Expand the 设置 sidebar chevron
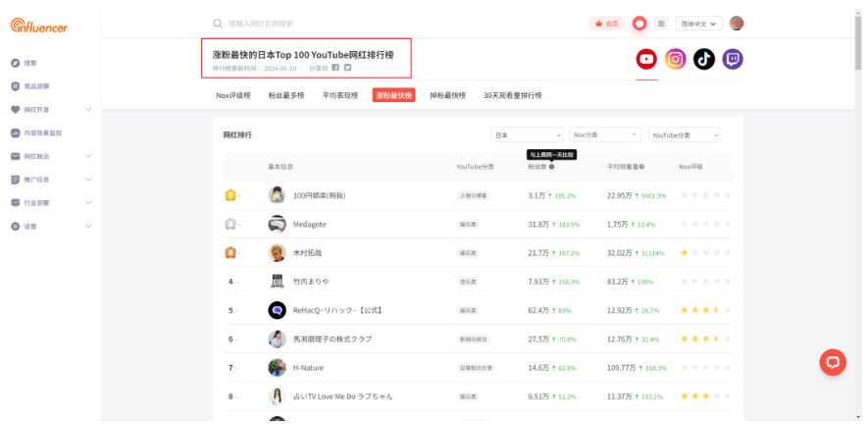868x426 pixels. 88,226
